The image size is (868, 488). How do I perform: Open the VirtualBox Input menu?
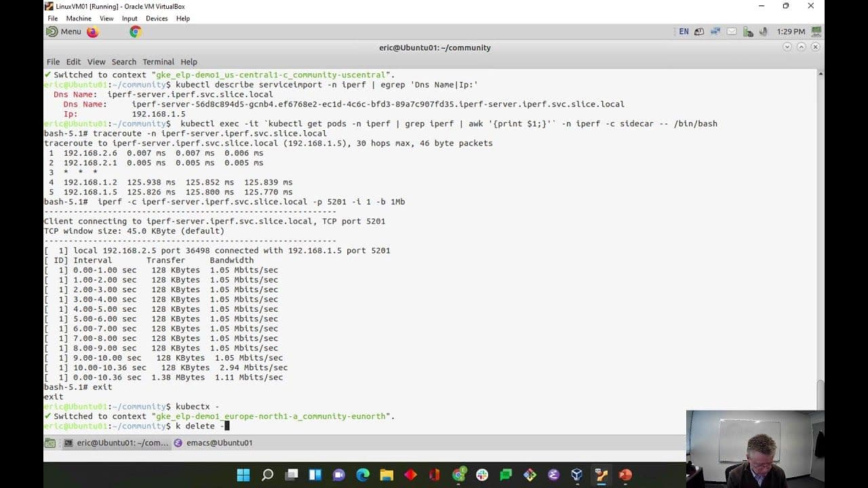130,18
